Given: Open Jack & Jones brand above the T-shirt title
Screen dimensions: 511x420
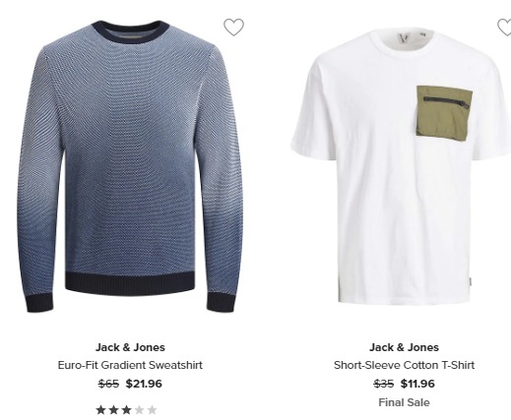Looking at the screenshot, I should click(x=404, y=347).
